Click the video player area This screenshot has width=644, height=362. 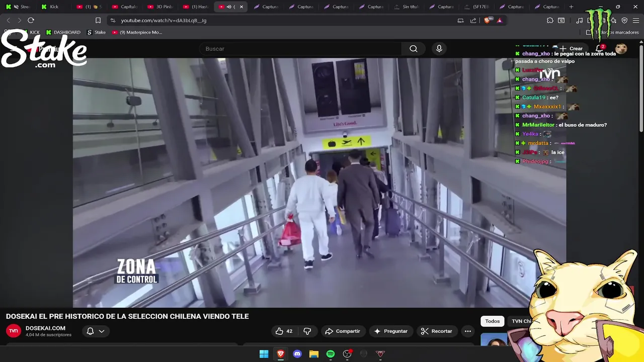click(x=319, y=183)
